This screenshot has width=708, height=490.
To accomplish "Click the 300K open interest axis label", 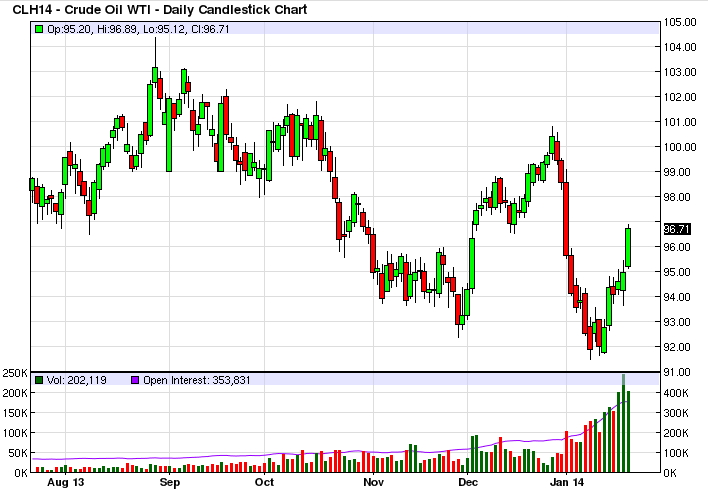I will [x=675, y=413].
